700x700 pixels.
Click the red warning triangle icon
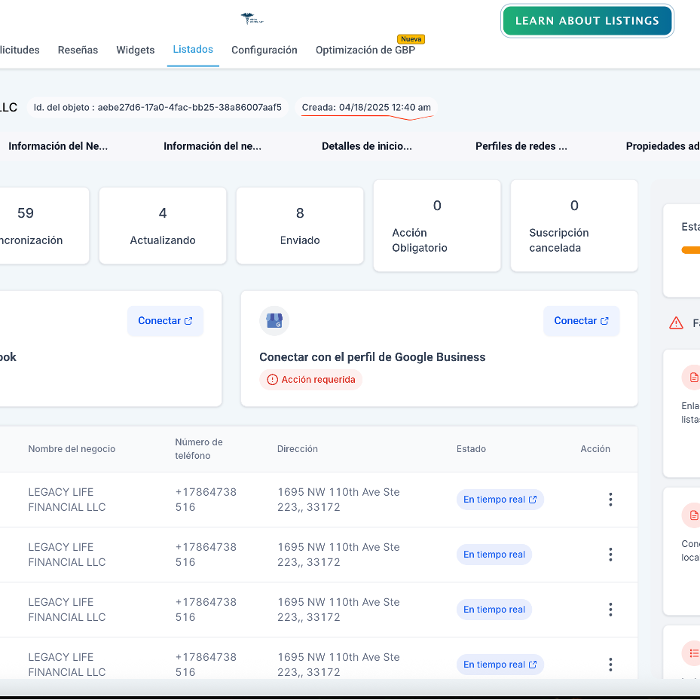[x=677, y=323]
